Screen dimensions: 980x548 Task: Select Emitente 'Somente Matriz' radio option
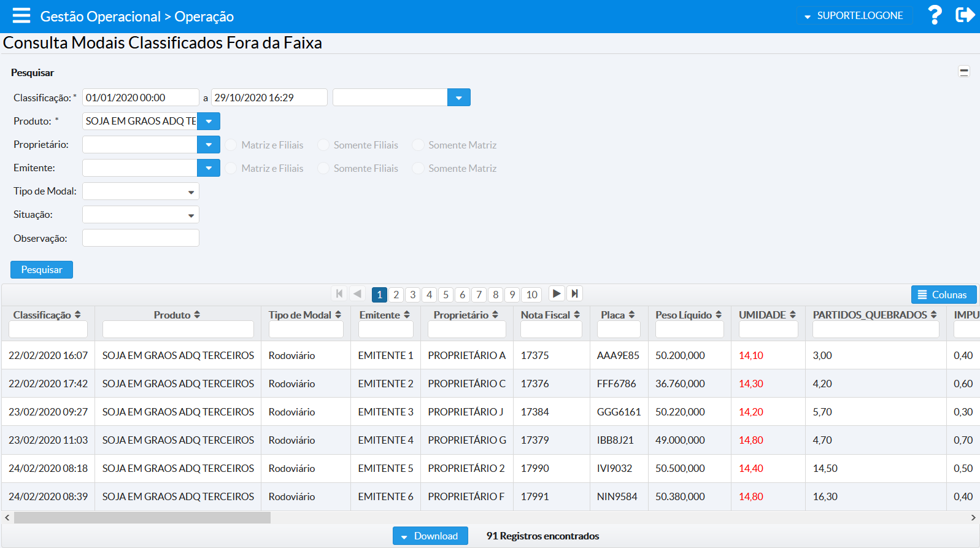418,169
